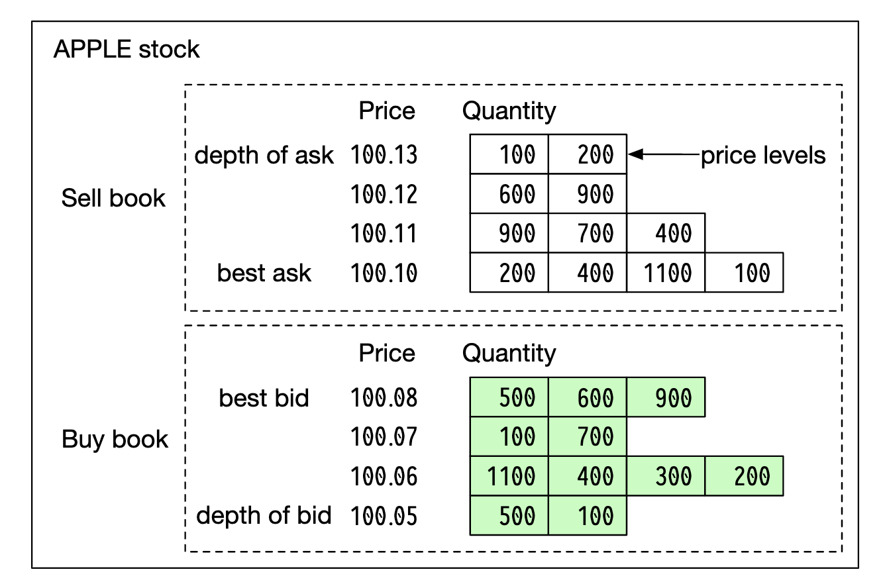Select the 400 quantity cell at price 100.11
This screenshot has width=885, height=588.
coord(666,233)
